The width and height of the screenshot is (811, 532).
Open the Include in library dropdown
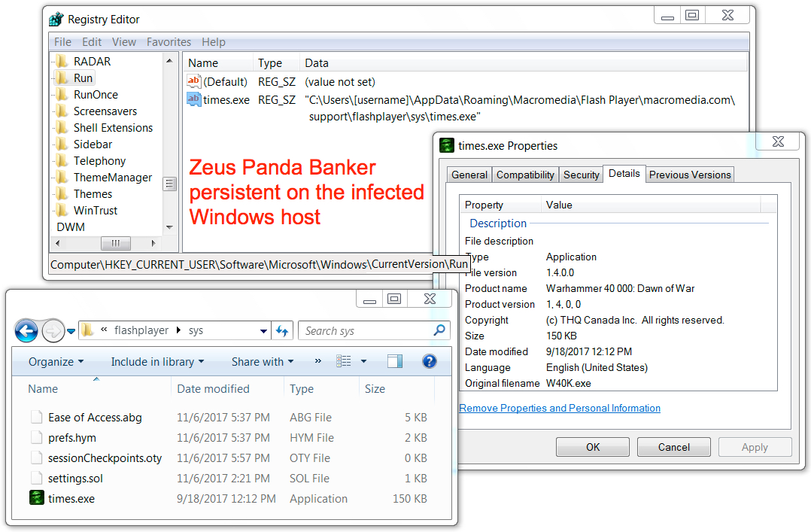pyautogui.click(x=157, y=362)
